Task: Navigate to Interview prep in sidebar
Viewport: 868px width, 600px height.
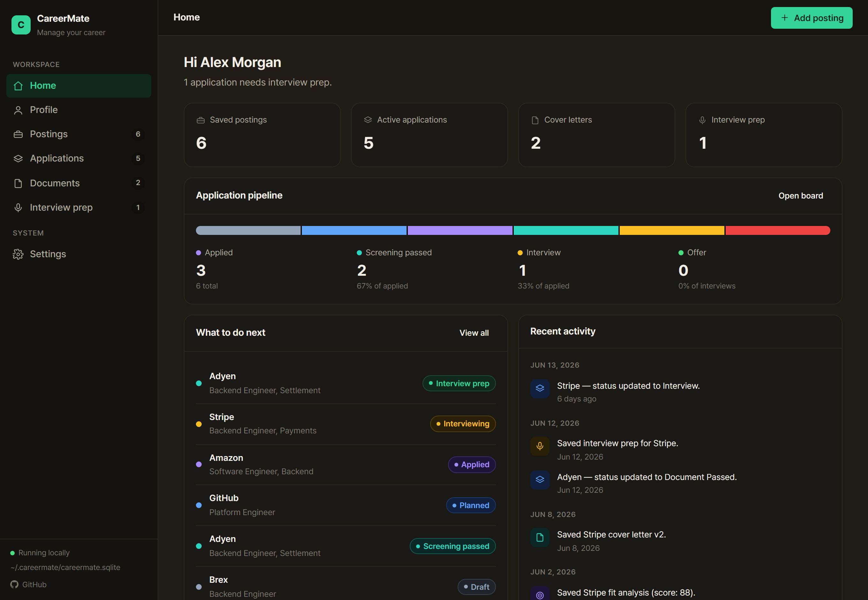Action: click(x=79, y=207)
